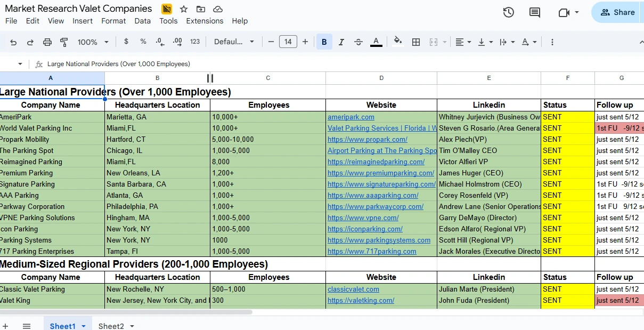Increase decimal places icon

(x=177, y=42)
